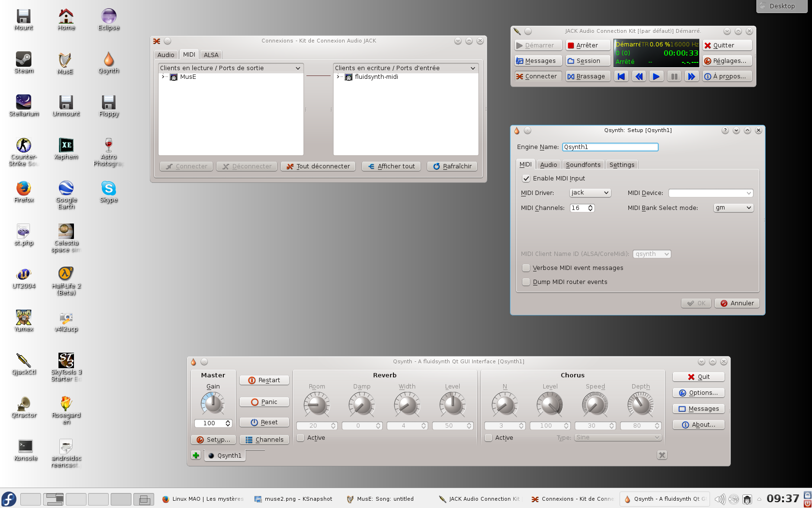The height and width of the screenshot is (508, 812).
Task: Launch Skype from the desktop
Action: coord(109,192)
